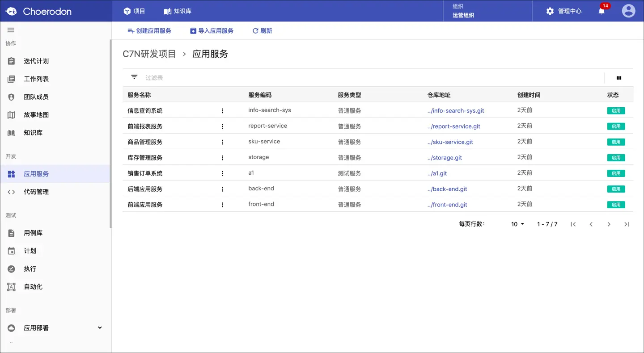Open the user avatar profile menu
The height and width of the screenshot is (353, 644).
628,11
